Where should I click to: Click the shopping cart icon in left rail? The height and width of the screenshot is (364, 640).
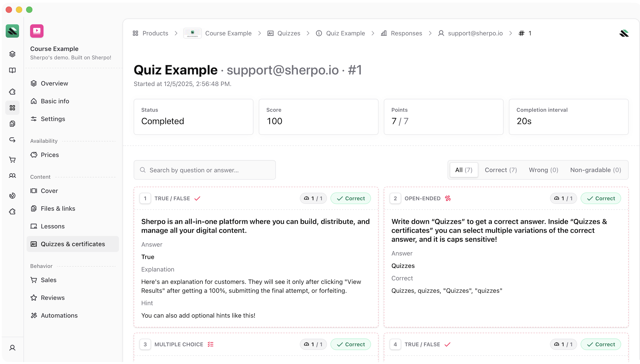click(12, 160)
